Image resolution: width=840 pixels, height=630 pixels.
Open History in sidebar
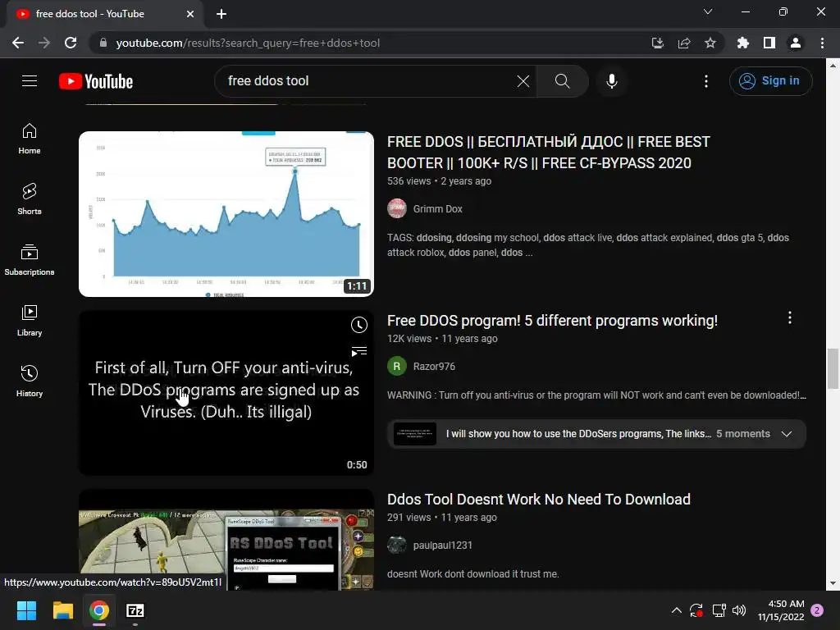[x=30, y=381]
